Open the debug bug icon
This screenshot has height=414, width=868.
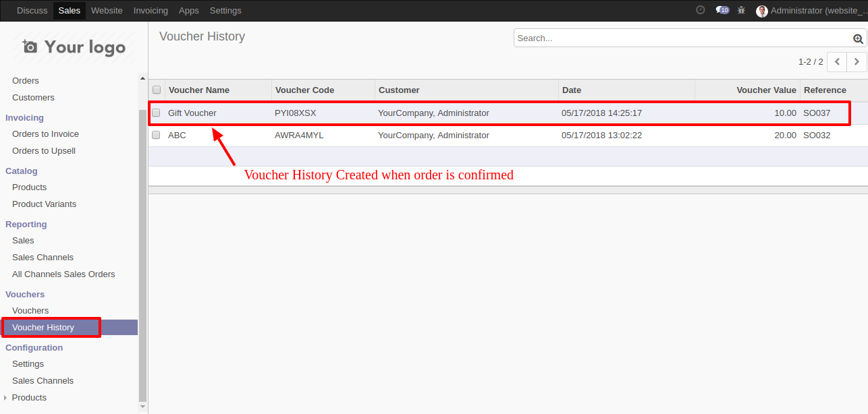tap(742, 10)
